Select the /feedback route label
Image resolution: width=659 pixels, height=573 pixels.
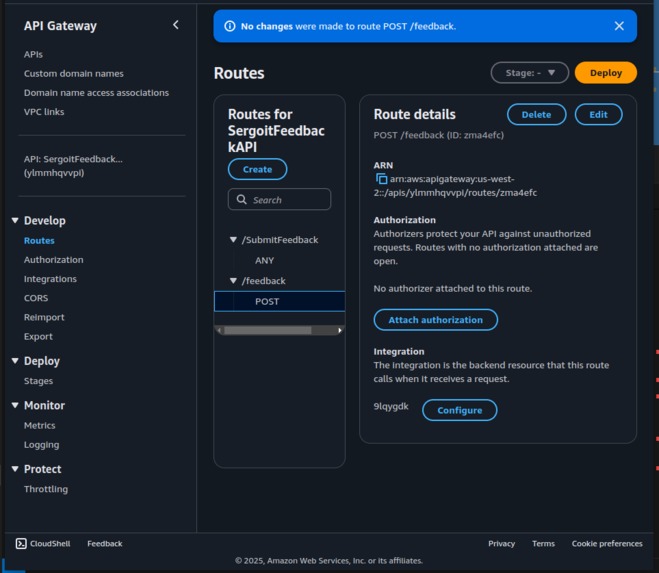click(x=264, y=281)
